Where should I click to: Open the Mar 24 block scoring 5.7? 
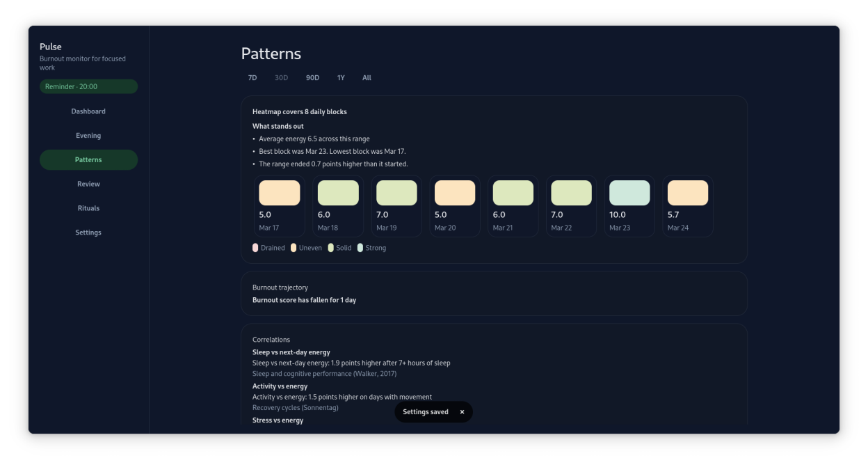(688, 206)
